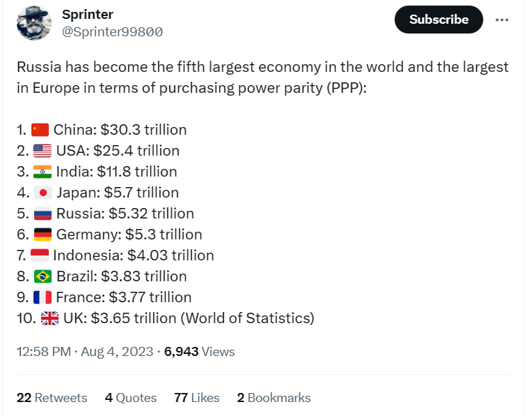The image size is (532, 416).
Task: Open the more options ellipsis menu
Action: pyautogui.click(x=502, y=20)
